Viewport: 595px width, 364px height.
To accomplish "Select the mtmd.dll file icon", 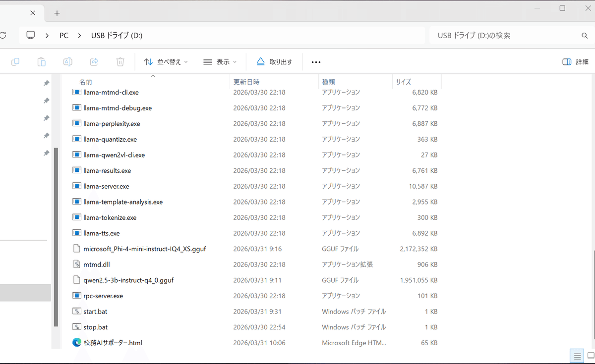I will (76, 264).
